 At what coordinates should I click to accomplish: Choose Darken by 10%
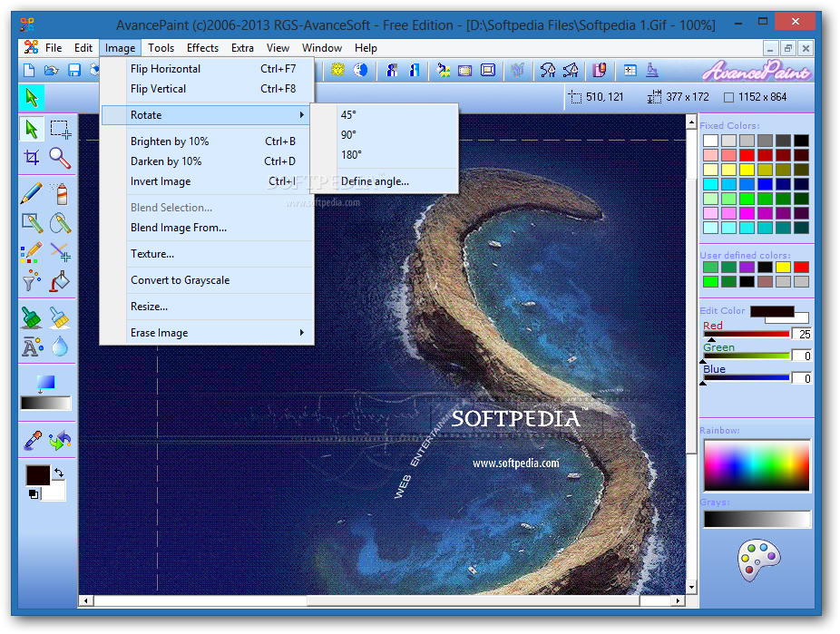point(207,161)
